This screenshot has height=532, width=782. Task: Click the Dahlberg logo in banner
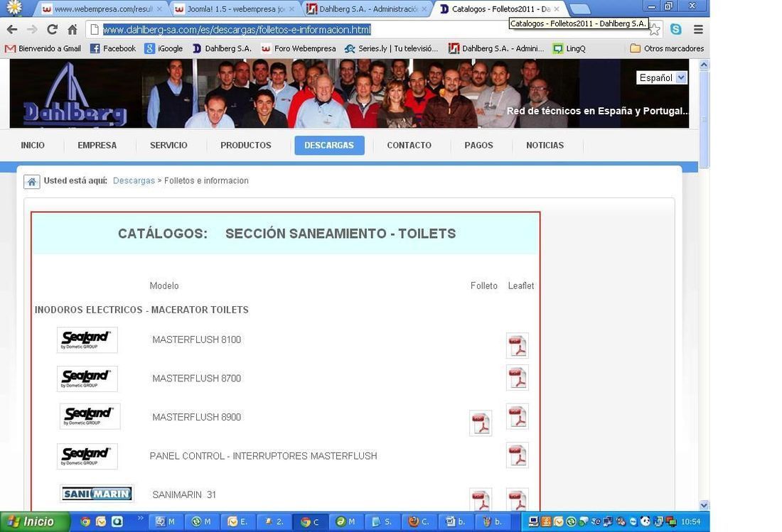75,94
